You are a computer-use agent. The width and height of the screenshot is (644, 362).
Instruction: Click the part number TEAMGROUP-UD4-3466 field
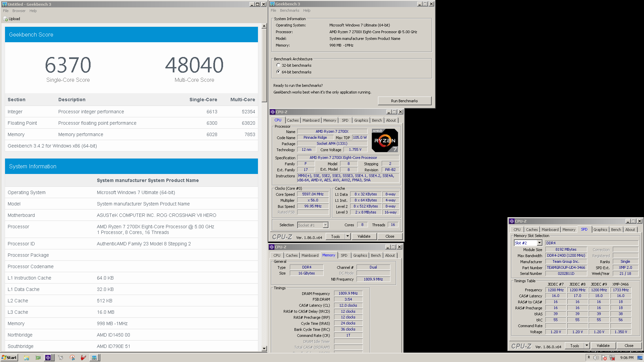click(566, 267)
